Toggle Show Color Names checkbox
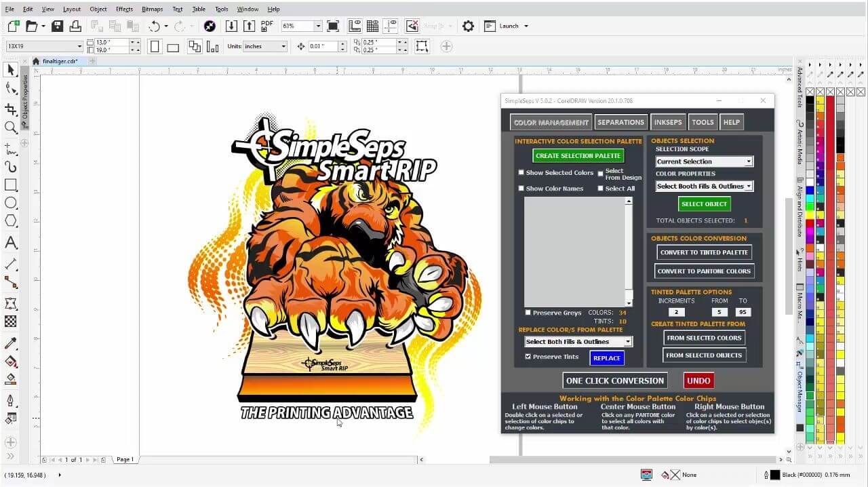 [521, 189]
